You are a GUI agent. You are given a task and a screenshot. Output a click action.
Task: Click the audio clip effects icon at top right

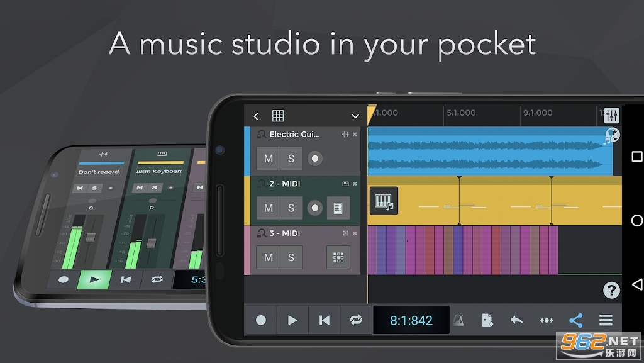tap(611, 136)
